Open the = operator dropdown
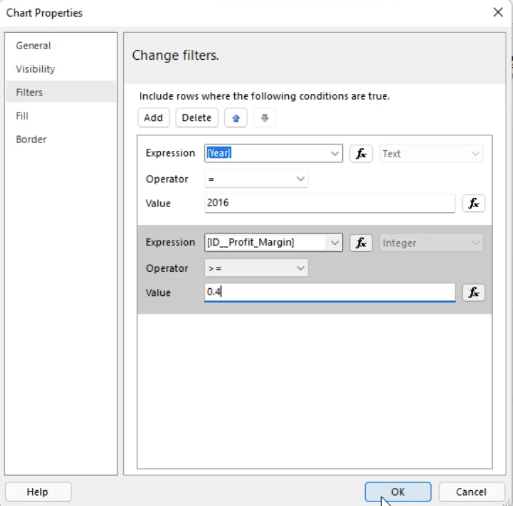 [x=256, y=179]
